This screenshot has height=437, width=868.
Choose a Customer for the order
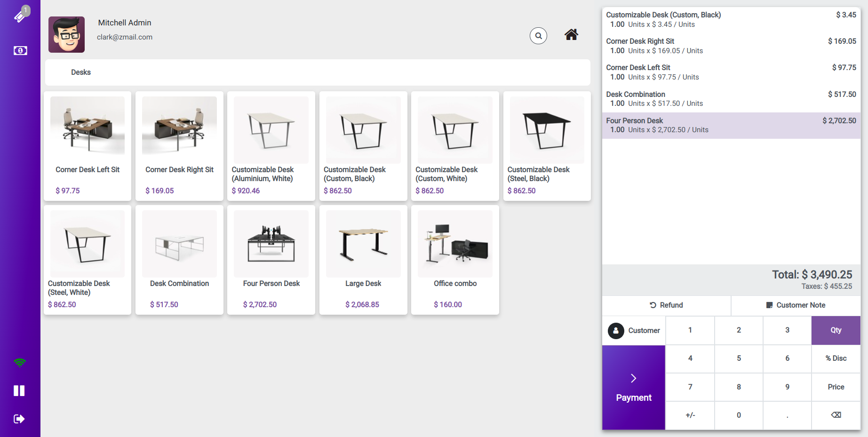point(634,331)
